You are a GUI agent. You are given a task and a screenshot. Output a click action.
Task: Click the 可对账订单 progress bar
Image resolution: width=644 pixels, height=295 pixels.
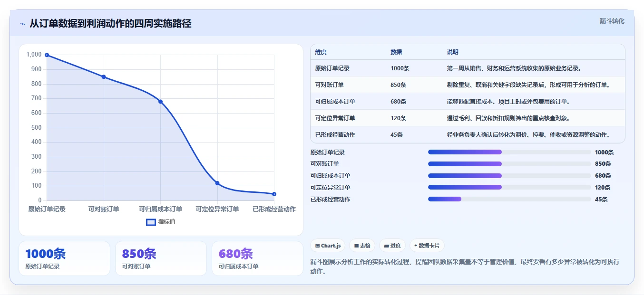click(509, 164)
